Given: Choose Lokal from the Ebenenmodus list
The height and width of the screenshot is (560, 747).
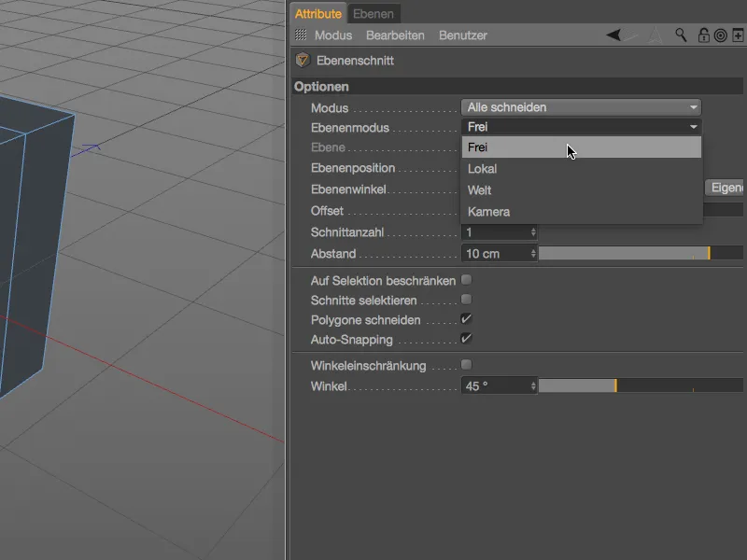Looking at the screenshot, I should click(x=581, y=169).
